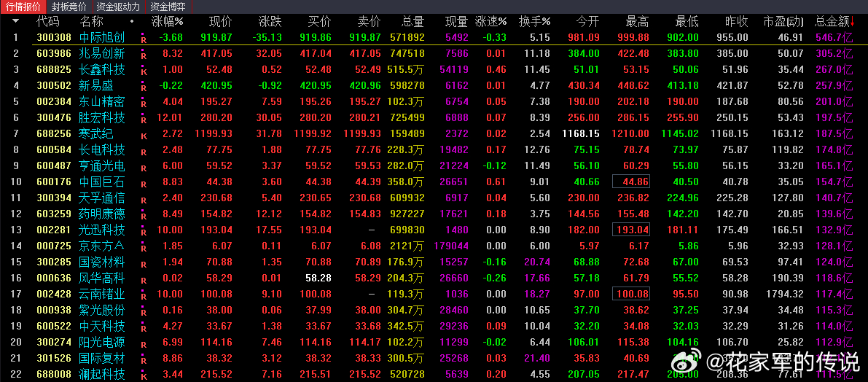Click stock code 000725

[54, 246]
